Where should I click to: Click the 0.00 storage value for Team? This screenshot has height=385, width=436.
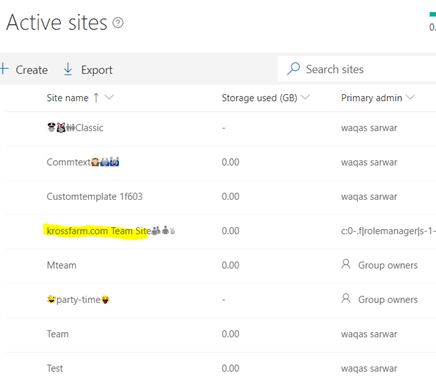(230, 334)
